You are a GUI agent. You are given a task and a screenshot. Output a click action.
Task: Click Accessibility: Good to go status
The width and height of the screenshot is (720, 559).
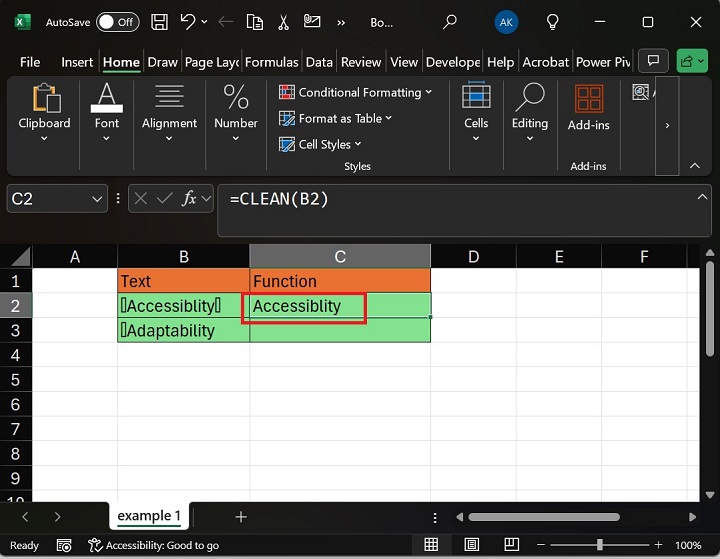coord(153,545)
